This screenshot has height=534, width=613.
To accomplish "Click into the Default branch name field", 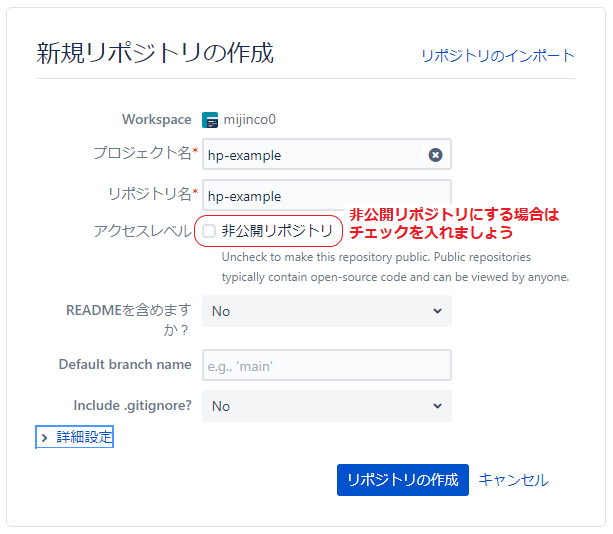I will click(326, 366).
